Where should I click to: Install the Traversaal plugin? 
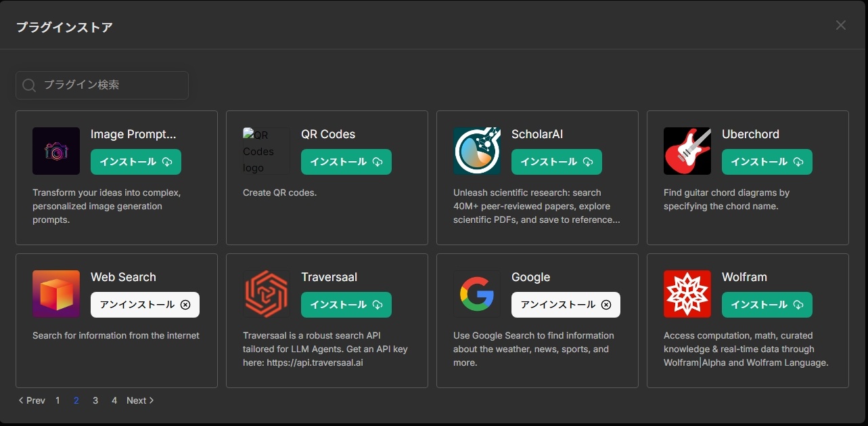click(346, 305)
